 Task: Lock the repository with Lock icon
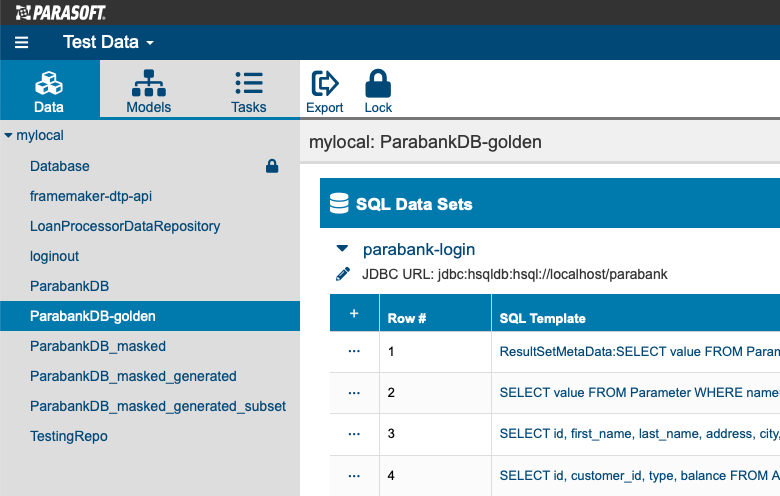(378, 92)
